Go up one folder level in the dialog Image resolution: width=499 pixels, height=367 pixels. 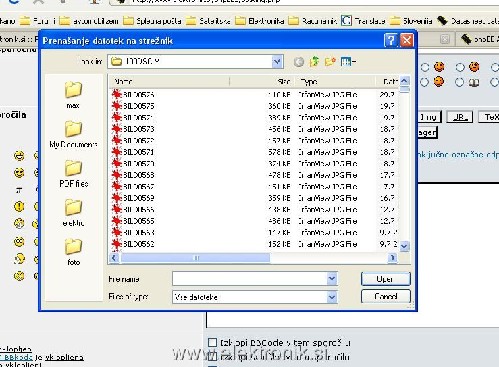314,62
